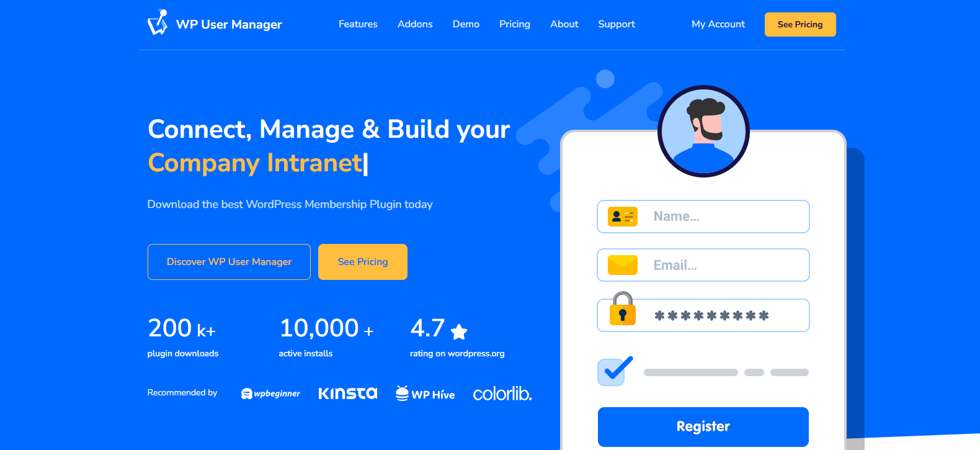Focus the Email input field

click(703, 265)
